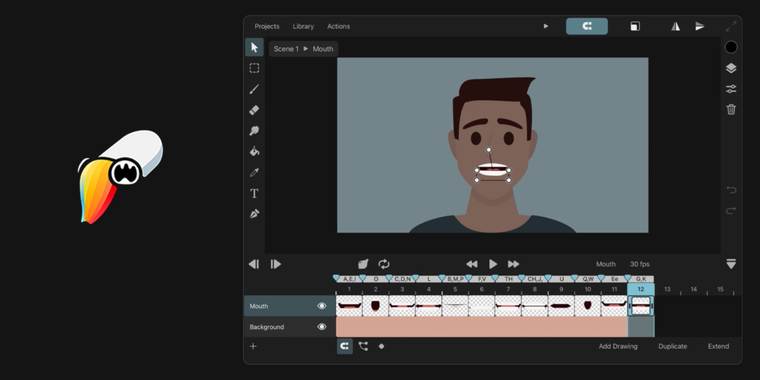This screenshot has height=380, width=760.
Task: Click frame number 14 on the ruler
Action: pyautogui.click(x=694, y=289)
